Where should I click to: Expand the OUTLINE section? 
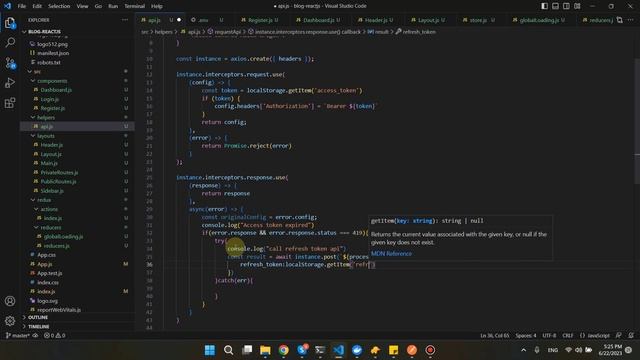pyautogui.click(x=78, y=318)
